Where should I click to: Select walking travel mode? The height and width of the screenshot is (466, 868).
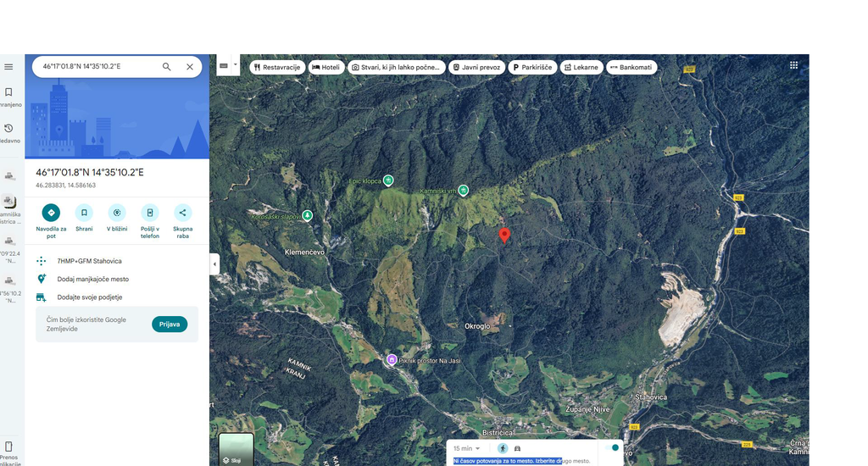[502, 448]
